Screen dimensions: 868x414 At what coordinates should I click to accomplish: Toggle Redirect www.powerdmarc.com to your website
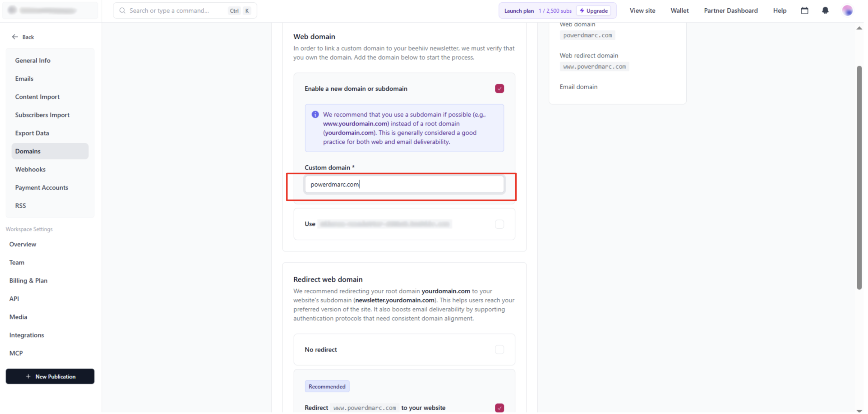(x=499, y=408)
